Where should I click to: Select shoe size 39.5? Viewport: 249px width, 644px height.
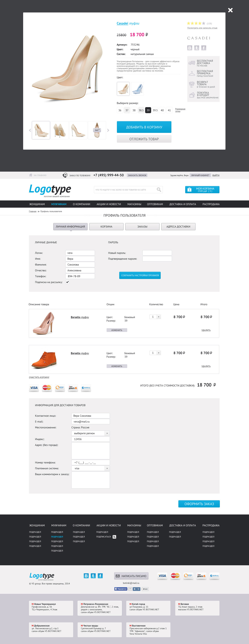tap(155, 110)
